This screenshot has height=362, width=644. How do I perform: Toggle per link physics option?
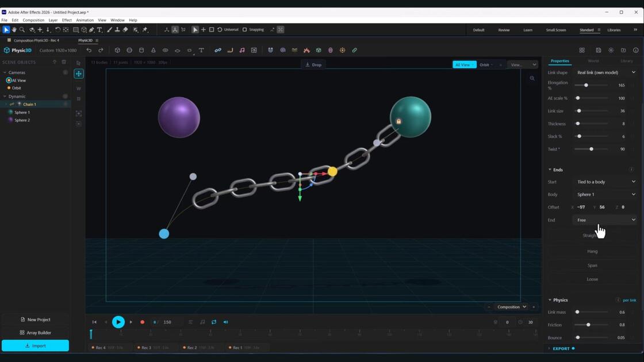tap(629, 300)
